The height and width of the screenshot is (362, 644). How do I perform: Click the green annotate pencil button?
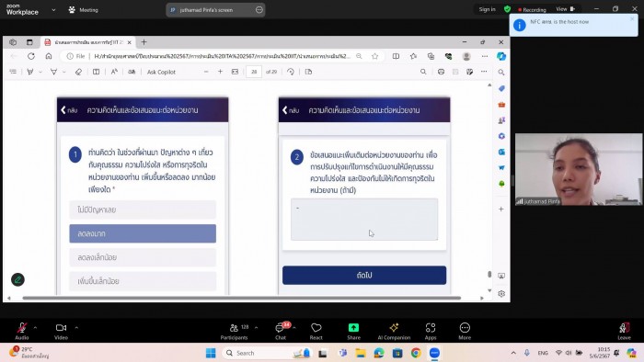tap(17, 279)
